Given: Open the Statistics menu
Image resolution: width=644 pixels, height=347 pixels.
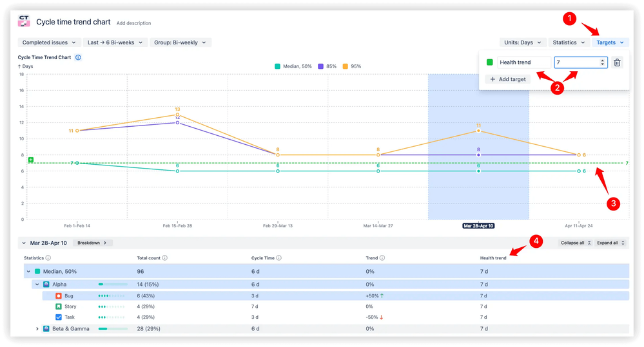Looking at the screenshot, I should tap(568, 42).
